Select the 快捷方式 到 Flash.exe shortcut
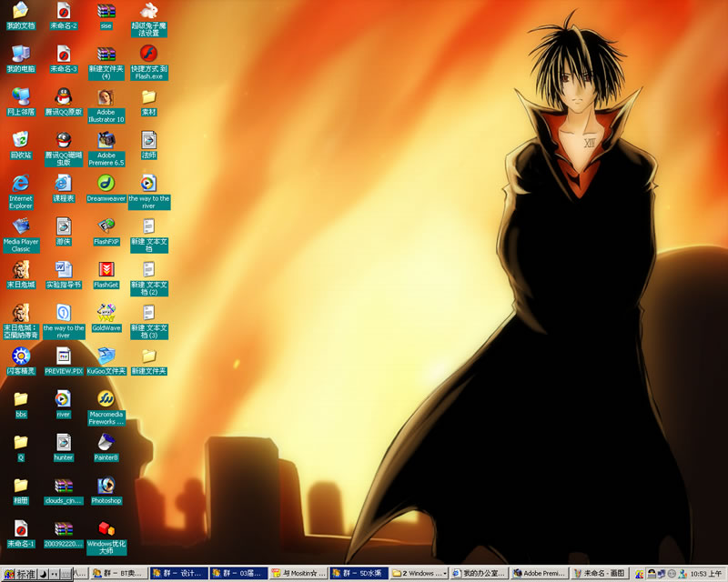The width and height of the screenshot is (728, 582). [x=149, y=63]
